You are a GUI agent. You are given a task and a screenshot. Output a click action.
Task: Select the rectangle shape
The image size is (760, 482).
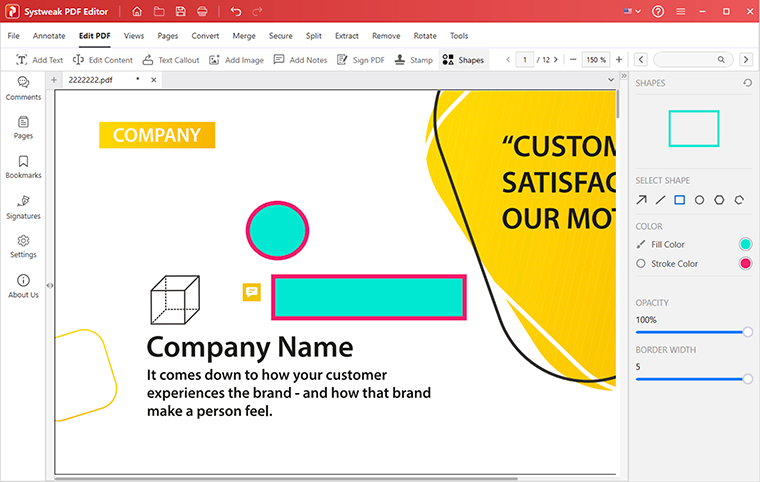coord(680,200)
